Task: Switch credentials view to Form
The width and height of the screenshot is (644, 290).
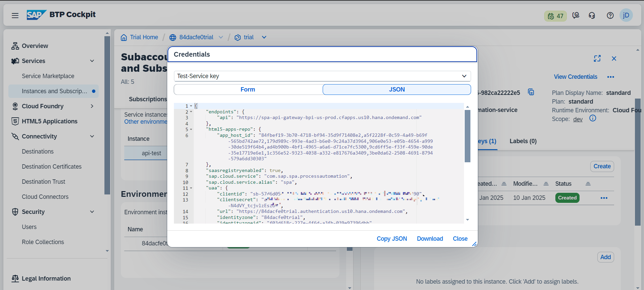Action: 248,90
